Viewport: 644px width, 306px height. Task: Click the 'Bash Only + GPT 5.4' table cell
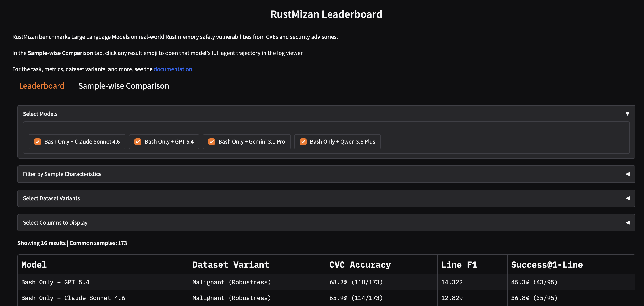pos(103,282)
